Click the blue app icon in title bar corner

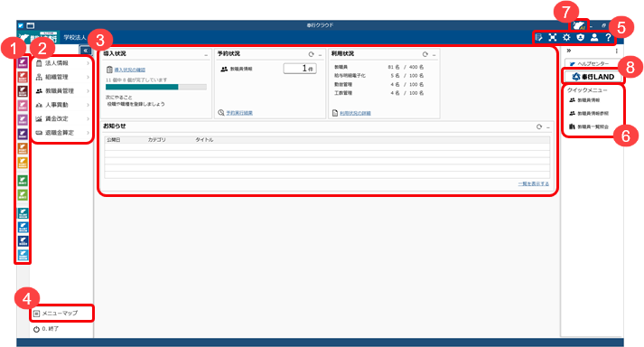(x=21, y=25)
